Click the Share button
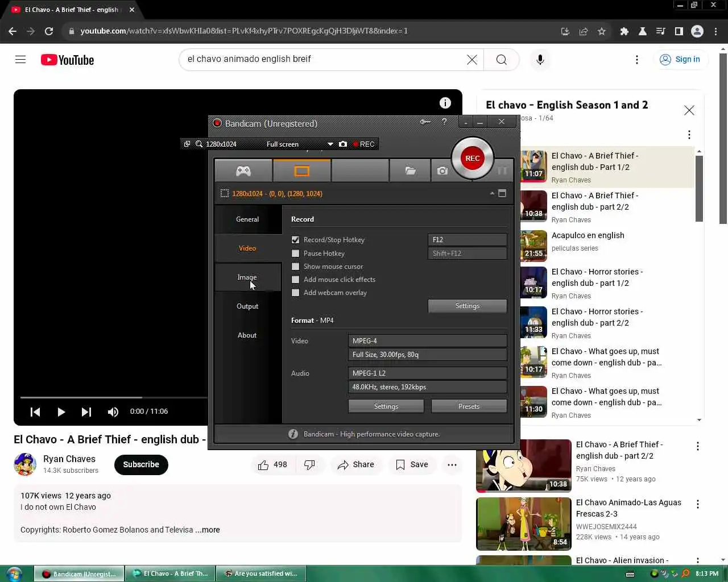The width and height of the screenshot is (728, 582). 356,464
